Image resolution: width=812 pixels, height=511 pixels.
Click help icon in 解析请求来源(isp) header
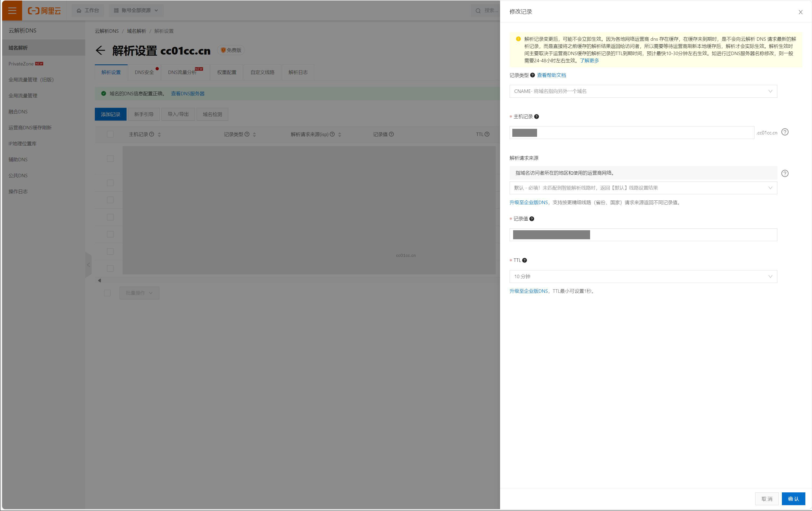332,134
